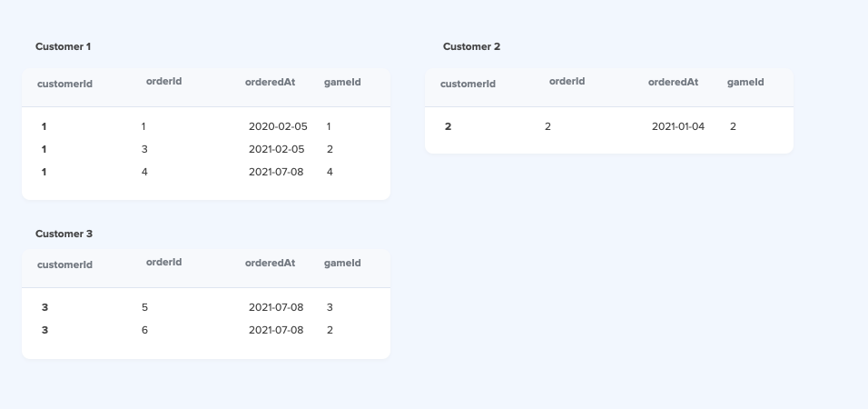Click gameId header in Customer 3 table
This screenshot has width=868, height=409.
(342, 264)
